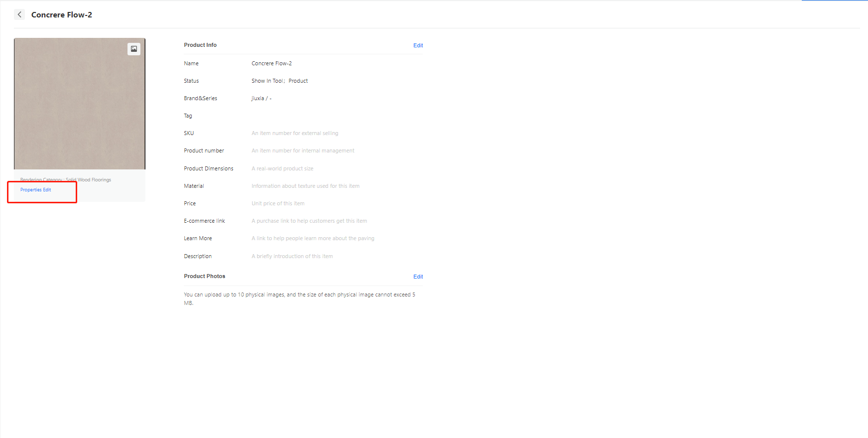The width and height of the screenshot is (868, 438).
Task: Click the Learn More link placeholder
Action: point(313,238)
